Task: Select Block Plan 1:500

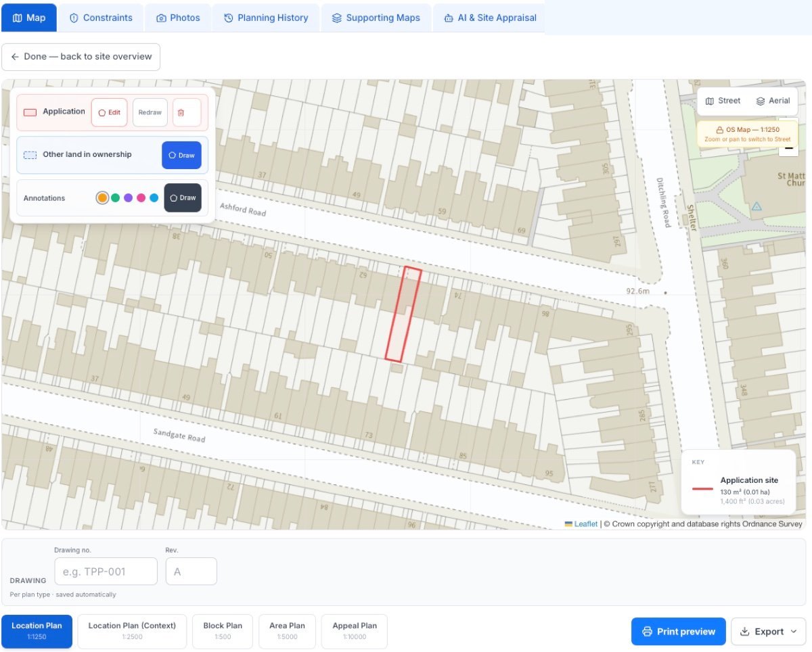Action: tap(223, 631)
